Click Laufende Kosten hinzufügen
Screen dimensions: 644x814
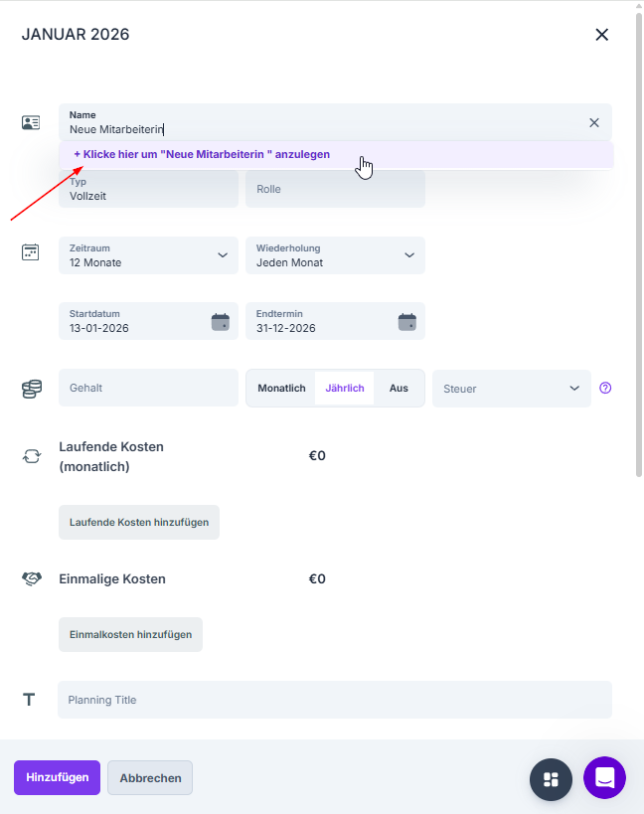(139, 522)
